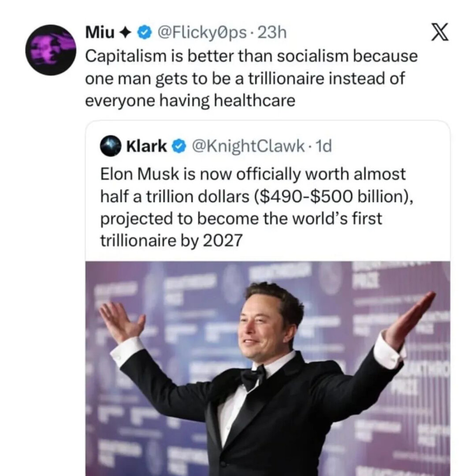Click Klark's blue verified checkmark
Viewport: 476px width, 476px height.
coord(178,146)
